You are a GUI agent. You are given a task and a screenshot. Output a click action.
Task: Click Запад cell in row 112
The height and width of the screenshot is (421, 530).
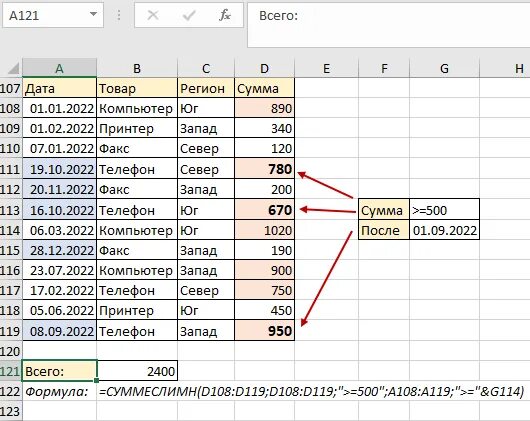[206, 189]
